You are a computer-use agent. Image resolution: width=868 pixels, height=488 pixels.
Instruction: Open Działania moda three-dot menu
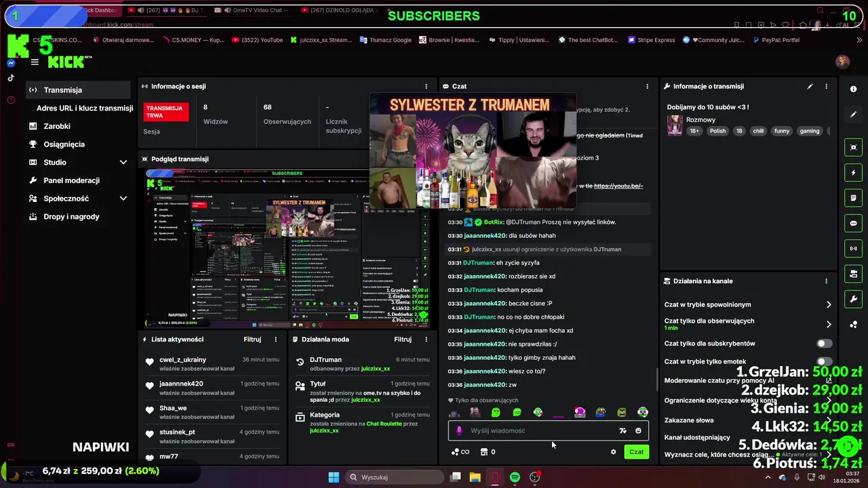tap(426, 339)
